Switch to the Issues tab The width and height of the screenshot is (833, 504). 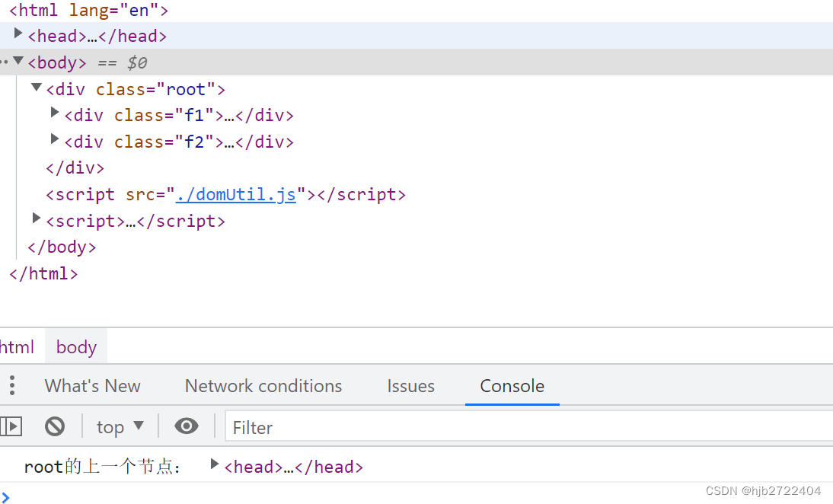tap(410, 386)
